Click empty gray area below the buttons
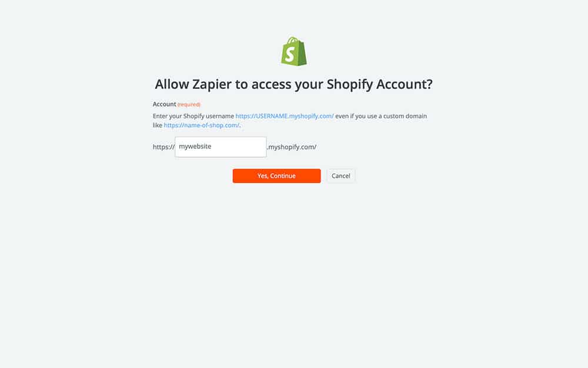The height and width of the screenshot is (368, 588). coord(293,263)
